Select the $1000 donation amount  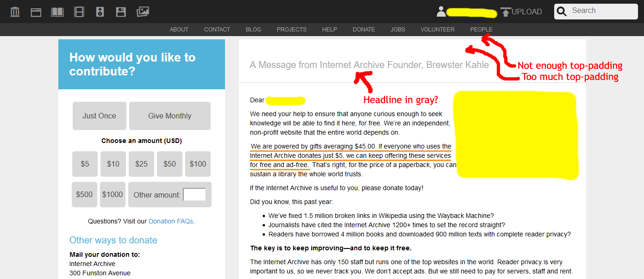(x=113, y=194)
